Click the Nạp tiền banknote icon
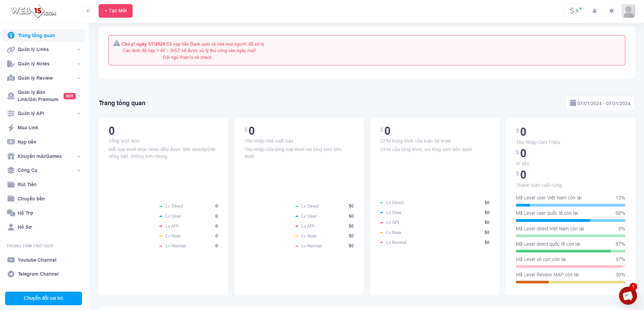The image size is (644, 310). 11,142
